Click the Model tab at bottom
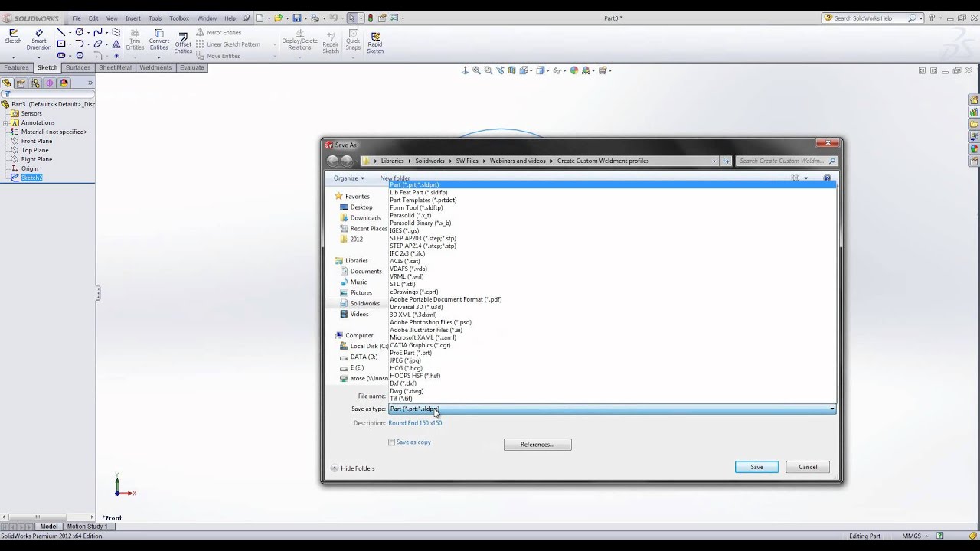980x551 pixels. pos(49,527)
